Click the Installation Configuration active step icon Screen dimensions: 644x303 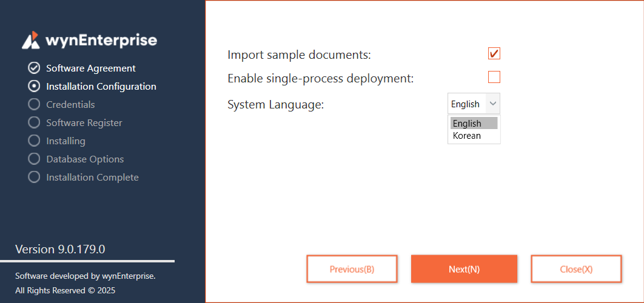pos(34,86)
